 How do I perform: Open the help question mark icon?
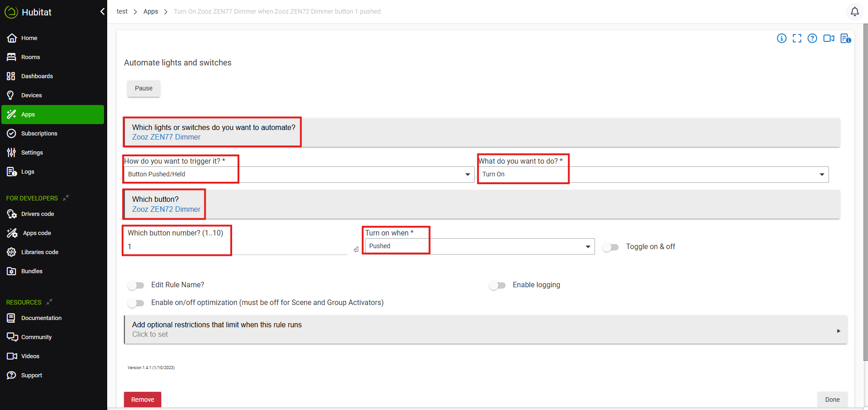pos(812,39)
